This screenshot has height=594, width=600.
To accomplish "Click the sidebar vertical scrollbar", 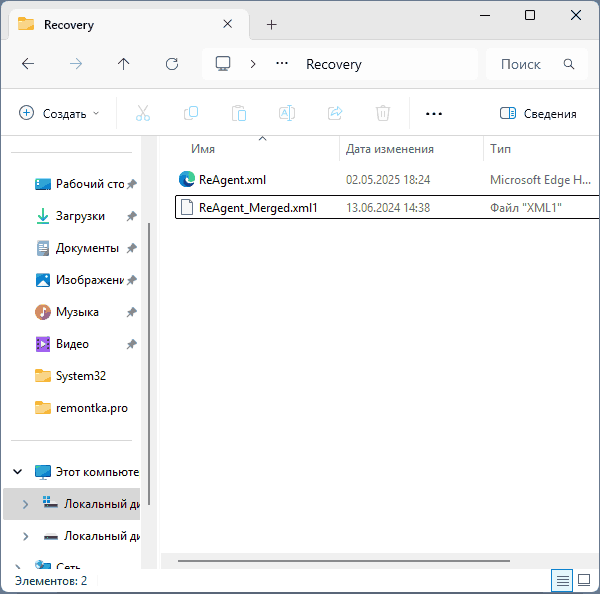I will point(149,364).
